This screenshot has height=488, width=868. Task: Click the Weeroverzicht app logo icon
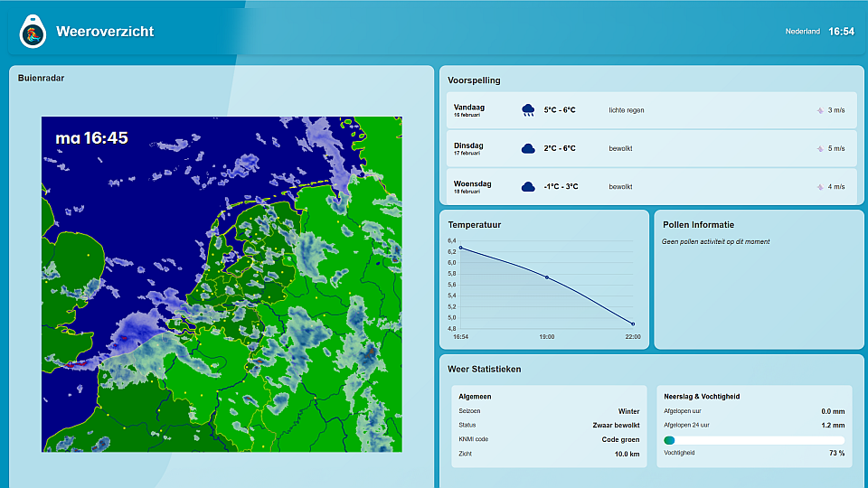[x=33, y=32]
